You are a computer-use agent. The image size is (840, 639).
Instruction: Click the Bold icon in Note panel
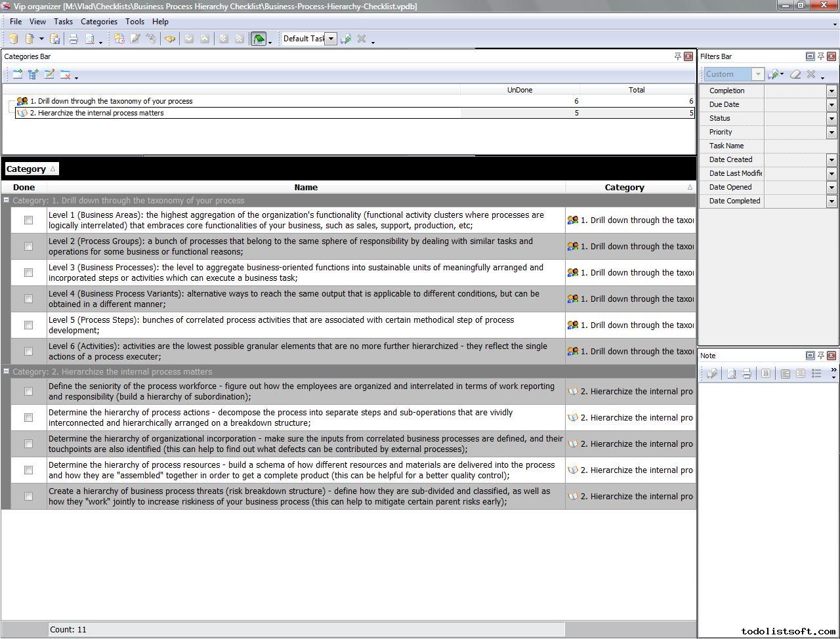pos(765,373)
